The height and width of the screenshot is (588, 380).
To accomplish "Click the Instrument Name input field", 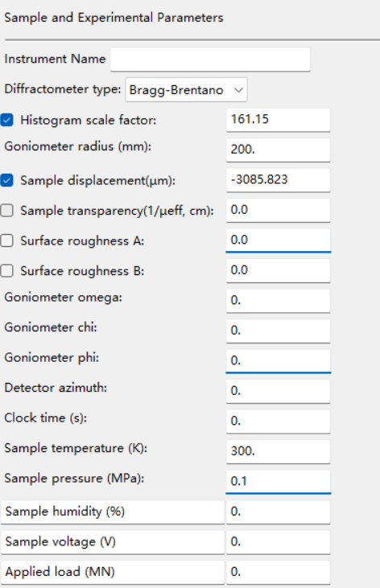I will tap(210, 60).
